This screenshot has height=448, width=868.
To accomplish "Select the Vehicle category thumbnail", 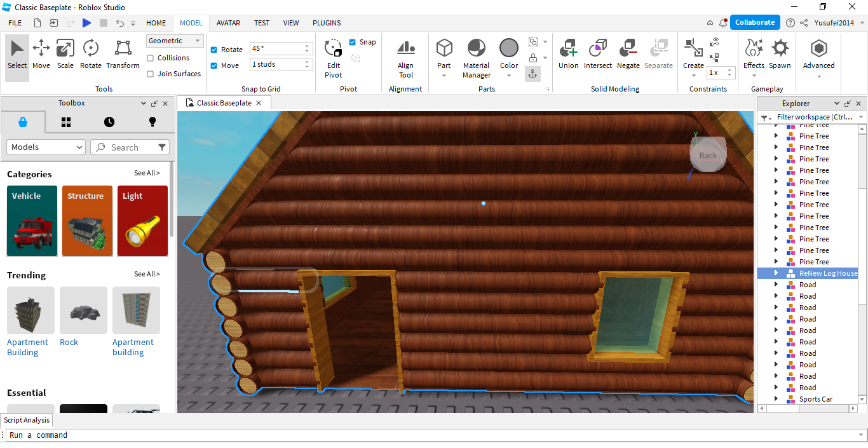I will [x=32, y=221].
